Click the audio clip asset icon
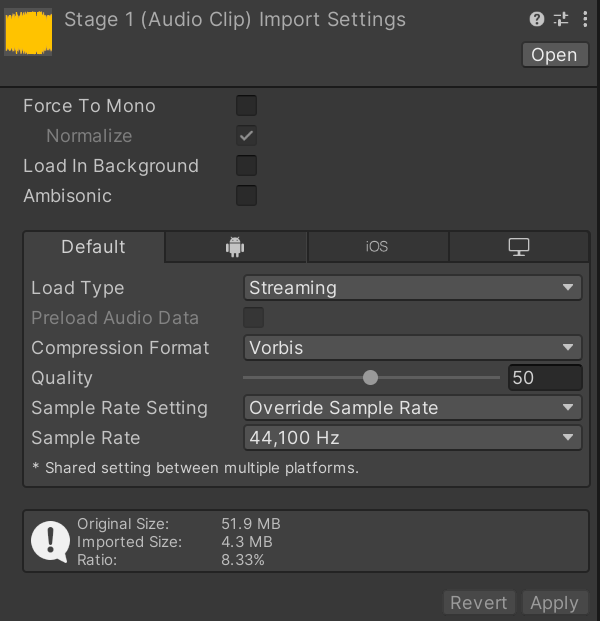 click(x=28, y=31)
